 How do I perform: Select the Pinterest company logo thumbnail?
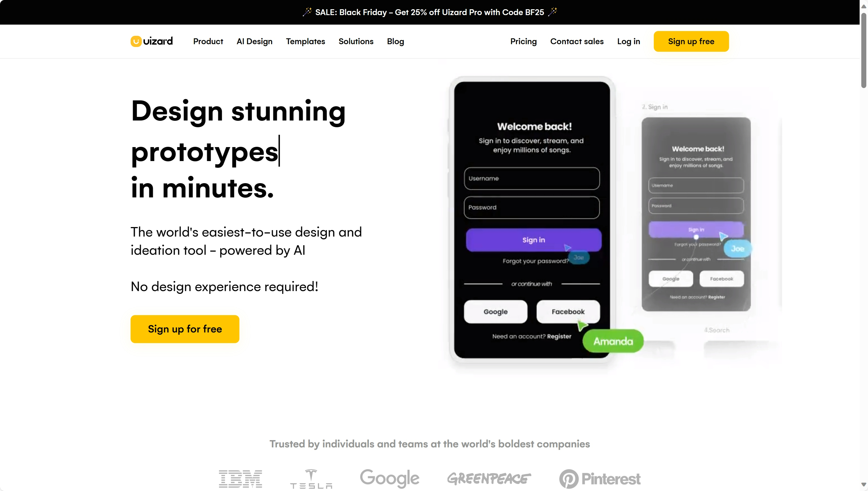600,478
